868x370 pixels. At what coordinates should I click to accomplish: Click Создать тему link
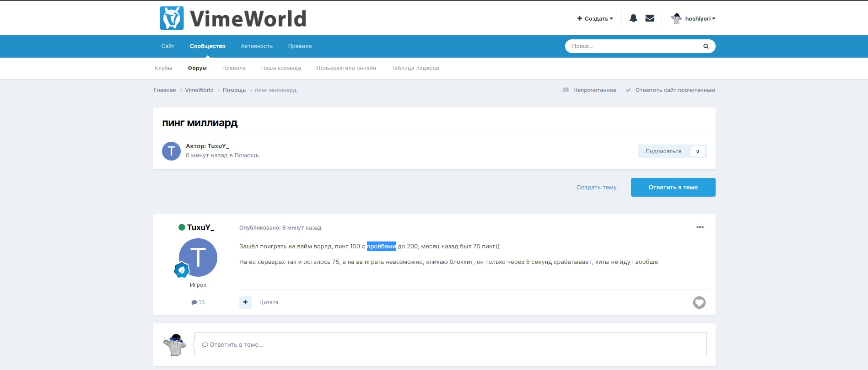point(596,188)
